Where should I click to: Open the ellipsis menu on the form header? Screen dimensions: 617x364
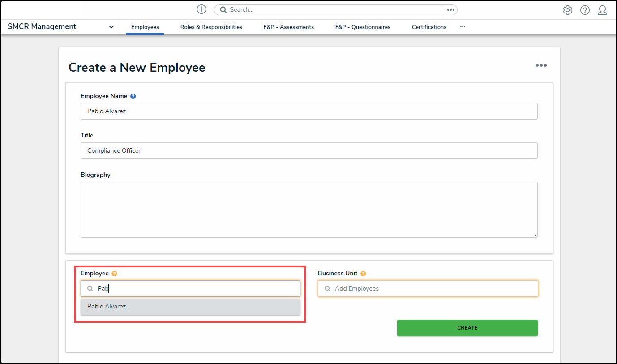click(x=541, y=65)
